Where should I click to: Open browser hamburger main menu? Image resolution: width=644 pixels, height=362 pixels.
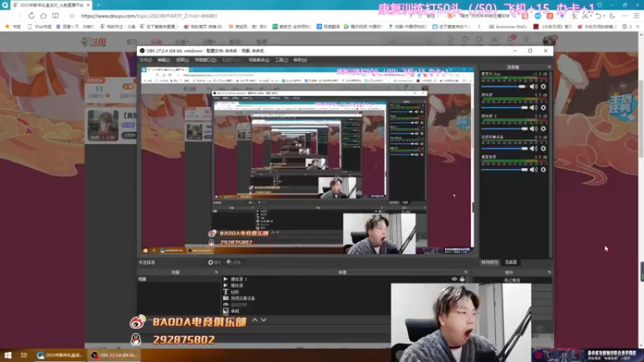tap(636, 15)
